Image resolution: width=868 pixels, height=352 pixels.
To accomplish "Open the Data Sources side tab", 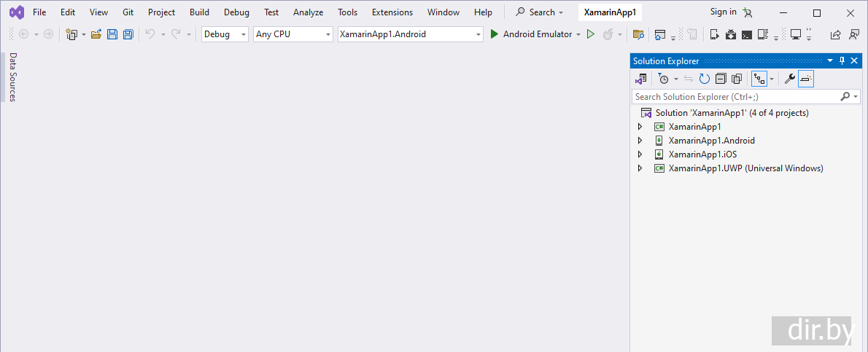I will coord(13,77).
